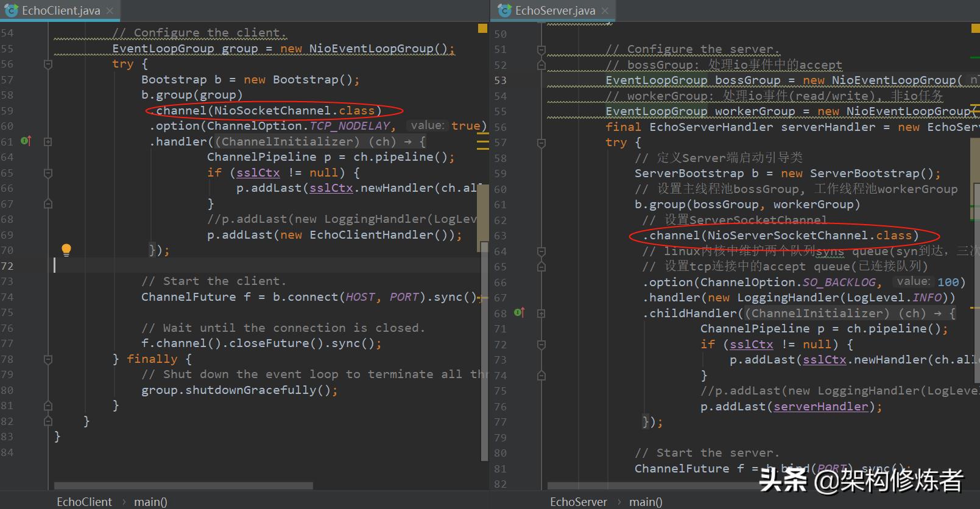Collapse the finally block in EchoClient
The image size is (980, 509).
pyautogui.click(x=48, y=359)
